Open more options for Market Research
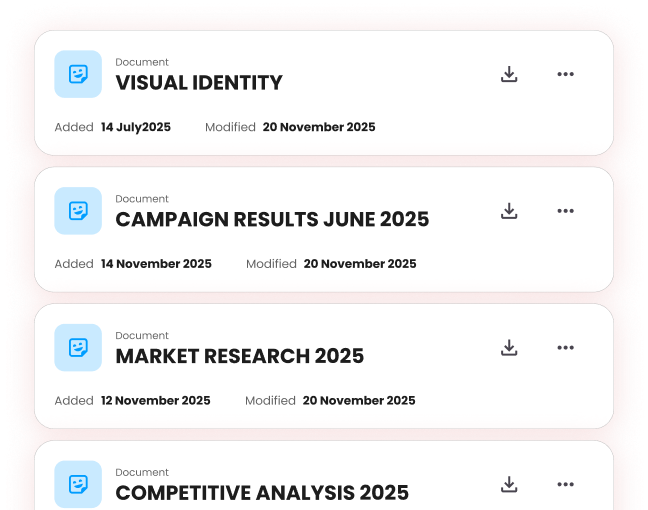 point(565,348)
